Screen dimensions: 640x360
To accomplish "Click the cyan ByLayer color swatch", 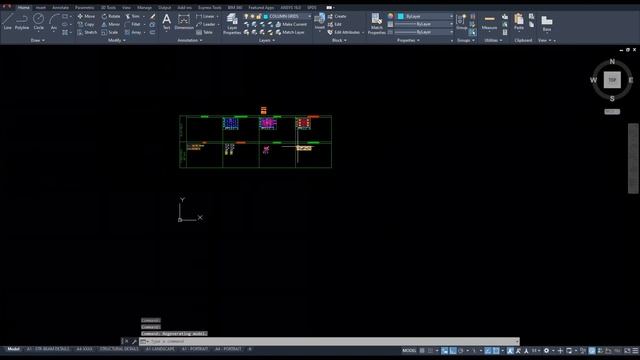I will (x=401, y=16).
